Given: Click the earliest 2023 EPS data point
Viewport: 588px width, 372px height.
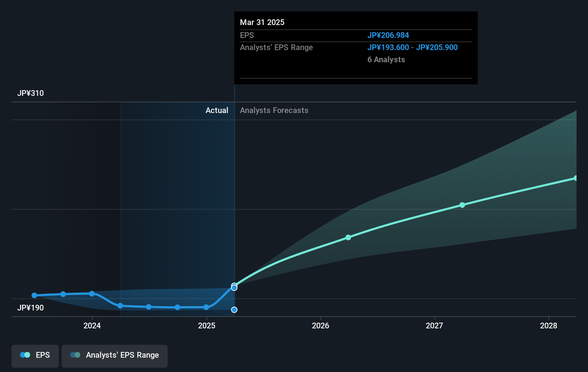Looking at the screenshot, I should click(34, 295).
